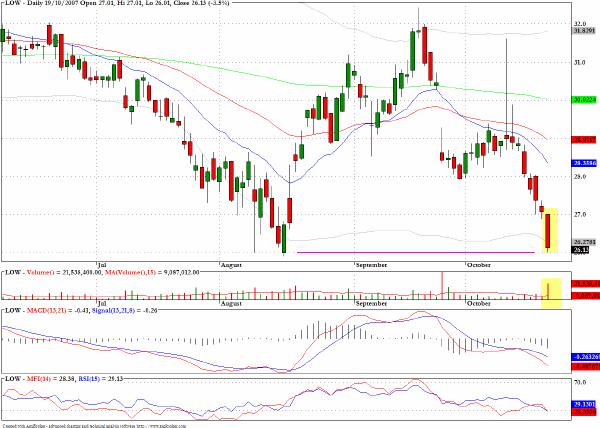
Task: Click the 'Jul' date label under price chart
Action: [102, 265]
